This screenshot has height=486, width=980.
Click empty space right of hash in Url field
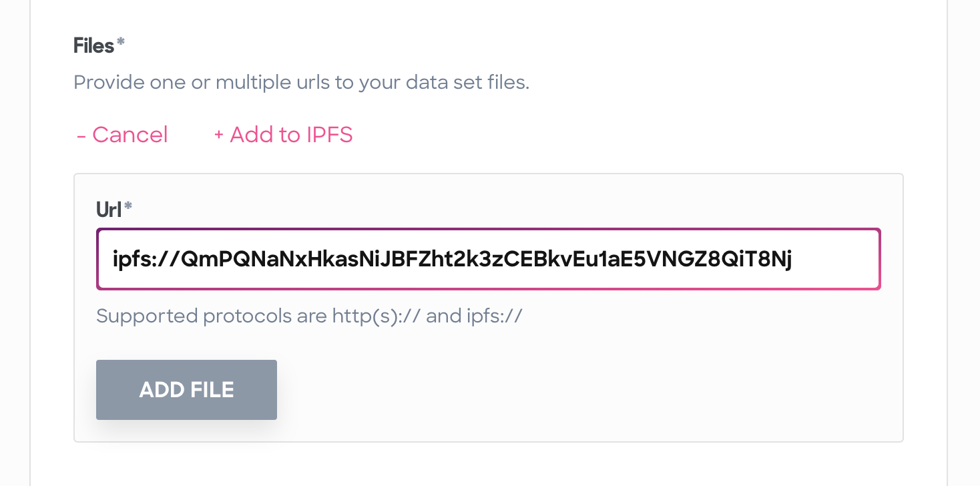836,259
